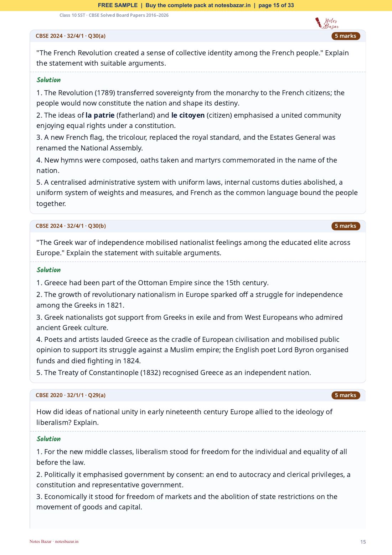
Task: Select the 5 marks badge for Q30(a)
Action: [346, 36]
